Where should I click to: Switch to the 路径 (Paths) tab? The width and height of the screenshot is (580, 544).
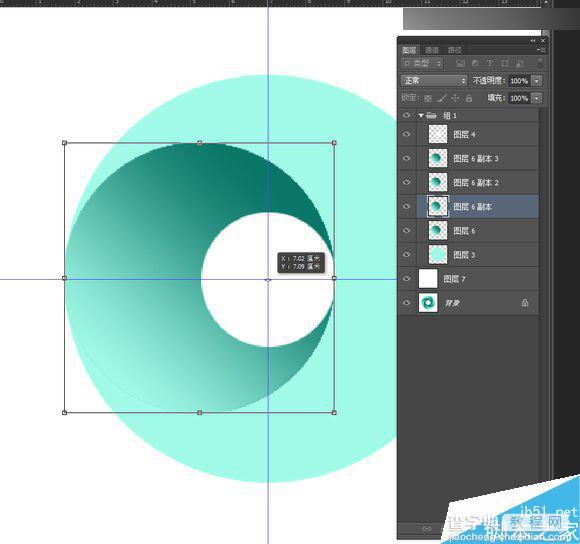point(454,50)
